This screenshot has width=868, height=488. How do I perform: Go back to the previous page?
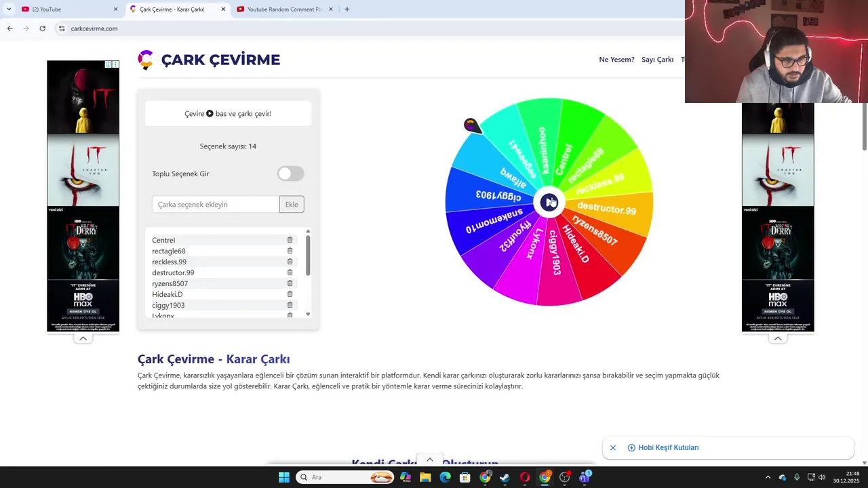(x=9, y=28)
